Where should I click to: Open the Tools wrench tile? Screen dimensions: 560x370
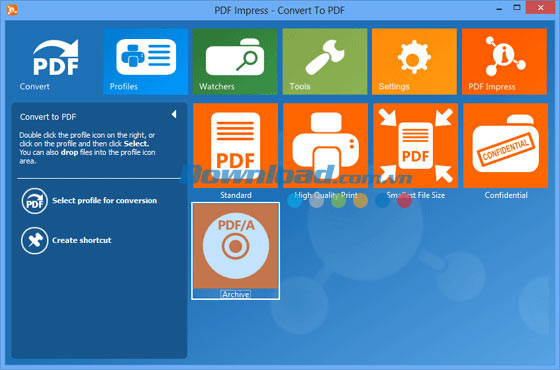pyautogui.click(x=325, y=62)
